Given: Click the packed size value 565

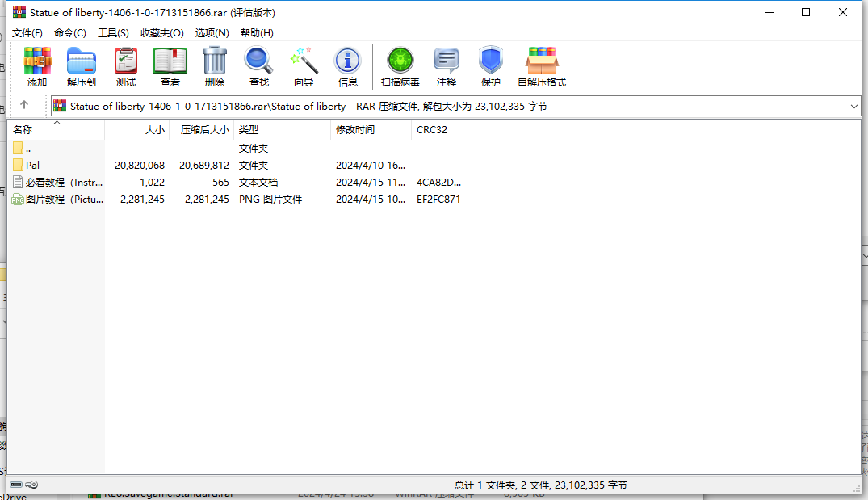Looking at the screenshot, I should (220, 183).
